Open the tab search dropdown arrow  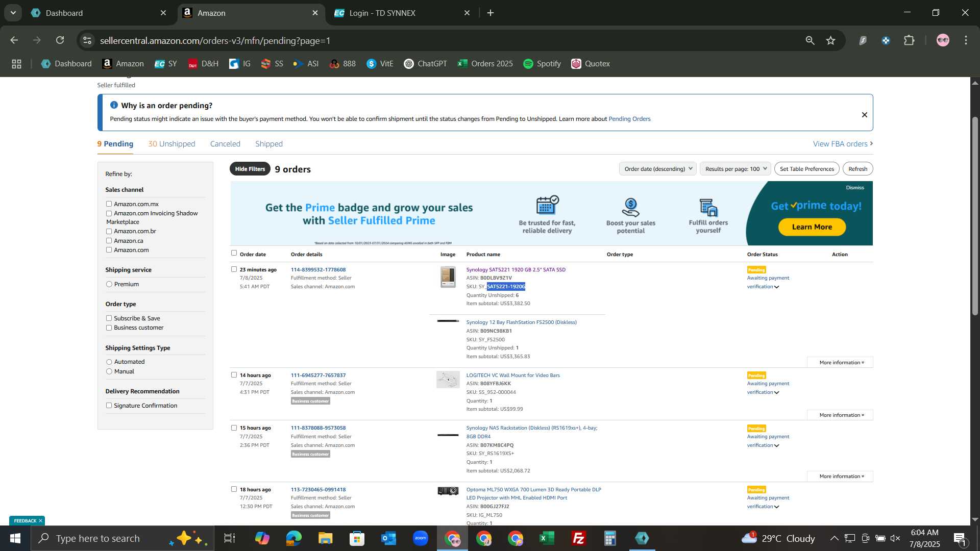(x=13, y=13)
